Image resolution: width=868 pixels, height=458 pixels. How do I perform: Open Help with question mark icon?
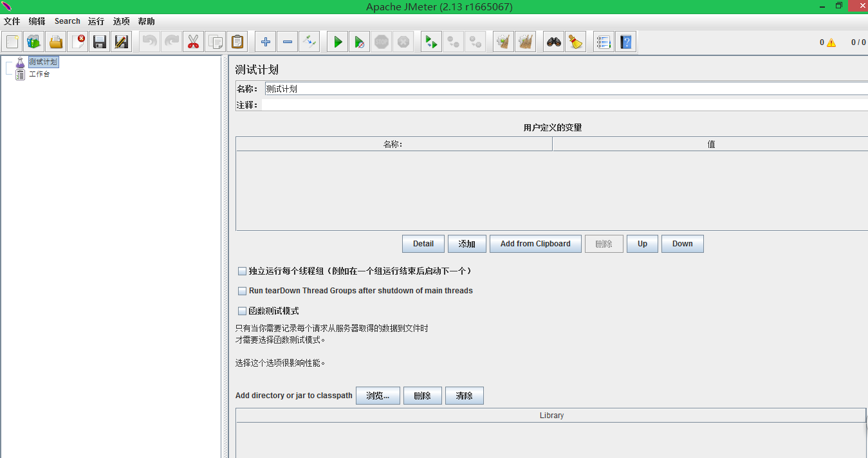tap(626, 42)
